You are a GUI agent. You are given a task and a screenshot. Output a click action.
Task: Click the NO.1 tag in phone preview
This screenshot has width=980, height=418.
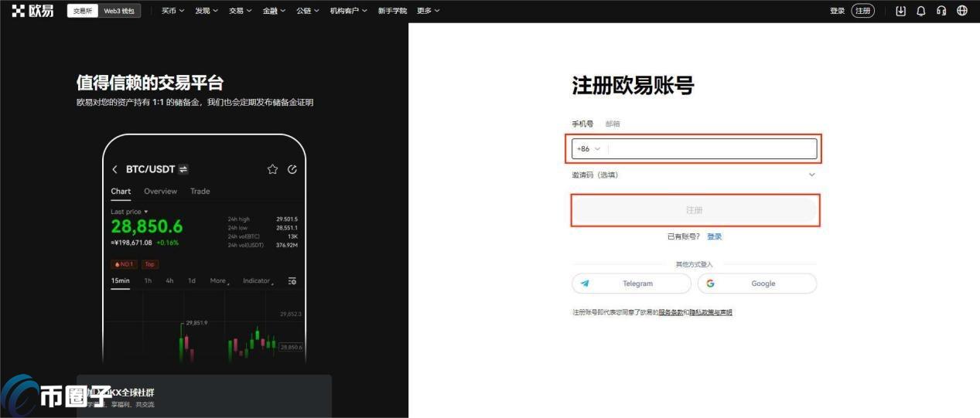(x=123, y=264)
